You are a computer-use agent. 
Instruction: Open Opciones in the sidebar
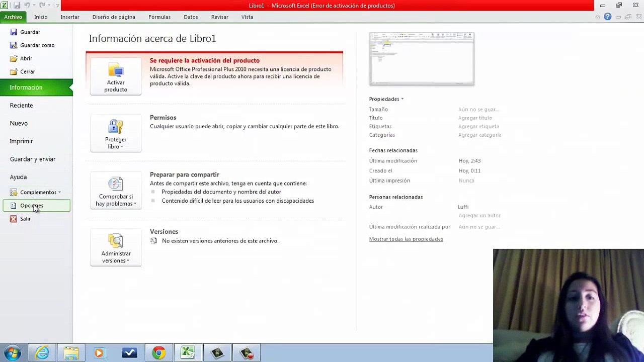36,206
